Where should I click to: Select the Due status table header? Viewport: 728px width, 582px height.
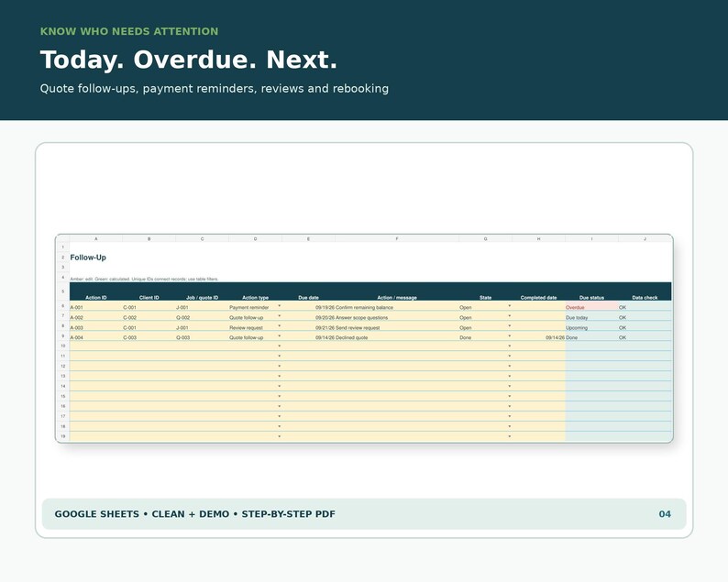point(591,298)
